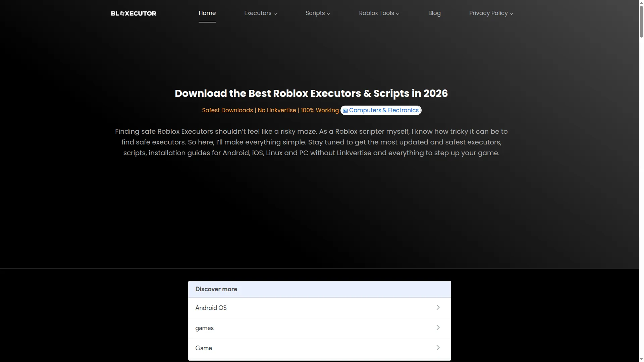This screenshot has width=644, height=362.
Task: Open the Android OS suggestion
Action: tap(319, 308)
